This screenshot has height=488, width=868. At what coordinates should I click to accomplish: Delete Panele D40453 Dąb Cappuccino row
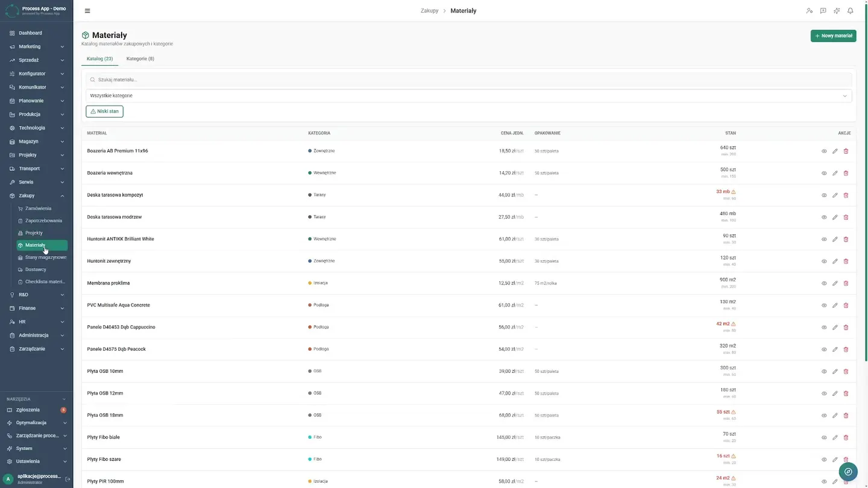846,328
